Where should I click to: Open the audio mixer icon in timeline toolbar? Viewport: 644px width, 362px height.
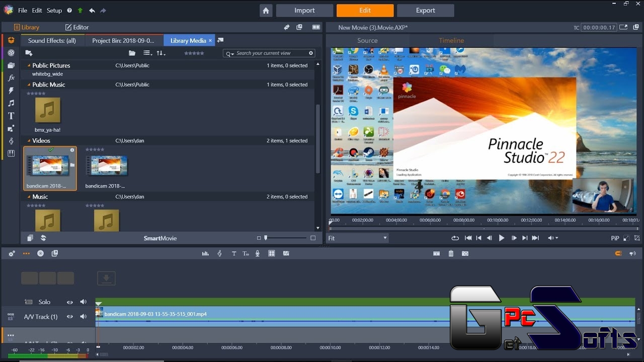click(205, 254)
